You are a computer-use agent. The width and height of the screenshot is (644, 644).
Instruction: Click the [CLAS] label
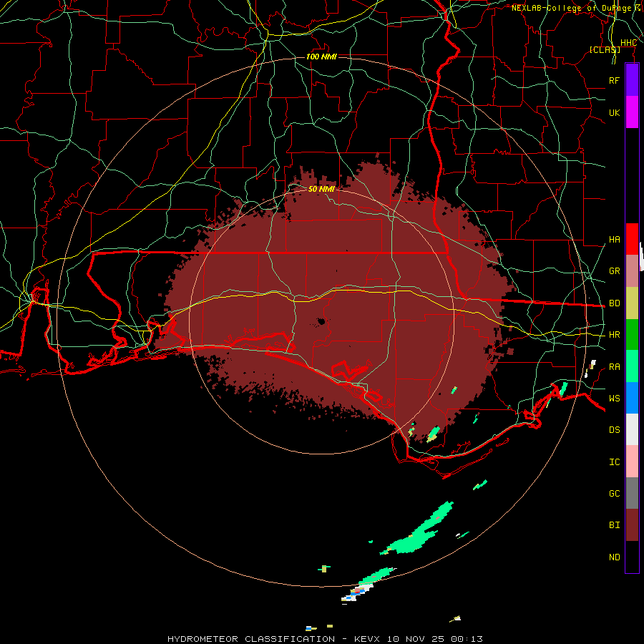(605, 49)
